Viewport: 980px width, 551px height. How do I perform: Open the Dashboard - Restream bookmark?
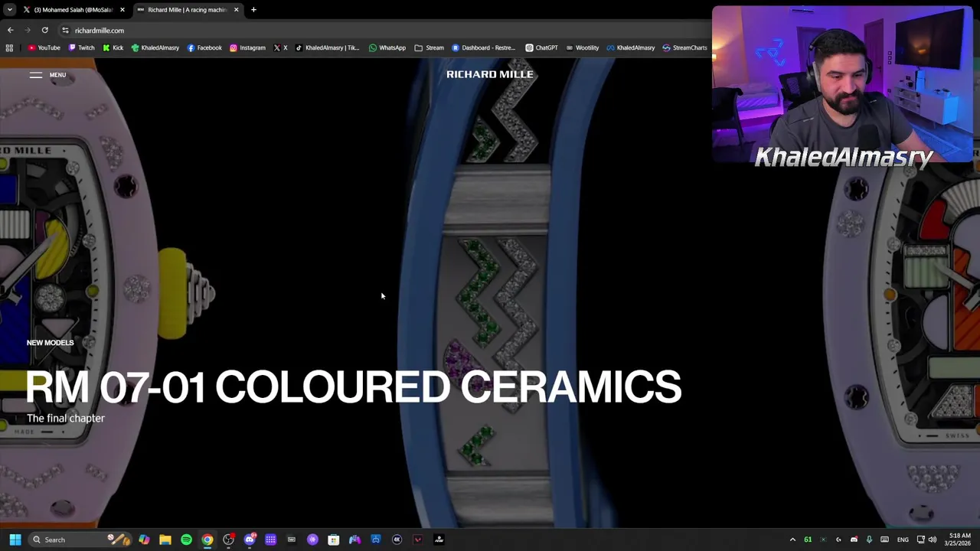[483, 47]
